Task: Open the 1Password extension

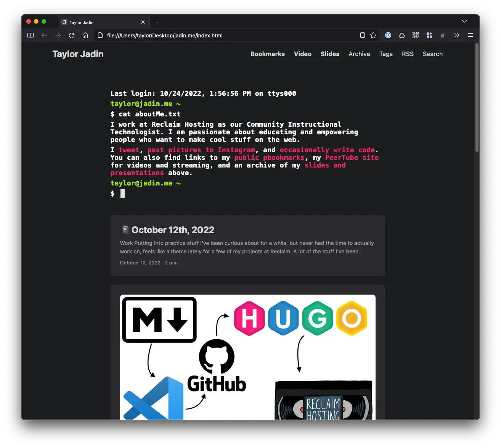Action: pos(388,35)
